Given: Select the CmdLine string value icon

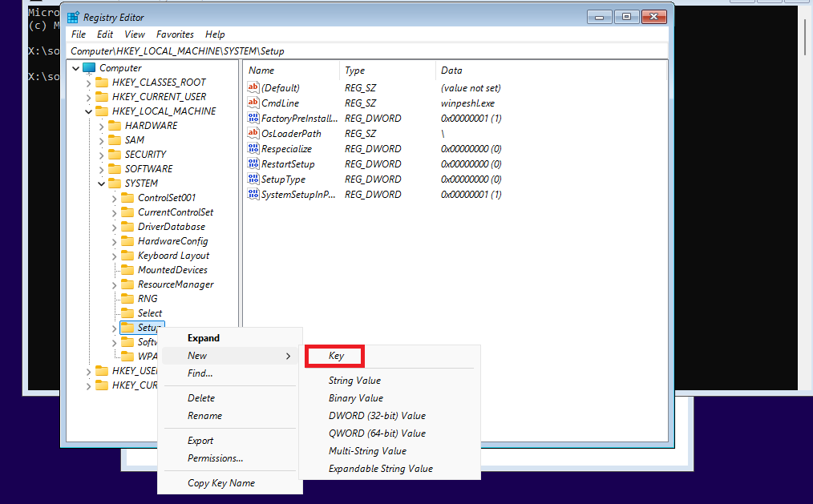Looking at the screenshot, I should (x=253, y=103).
